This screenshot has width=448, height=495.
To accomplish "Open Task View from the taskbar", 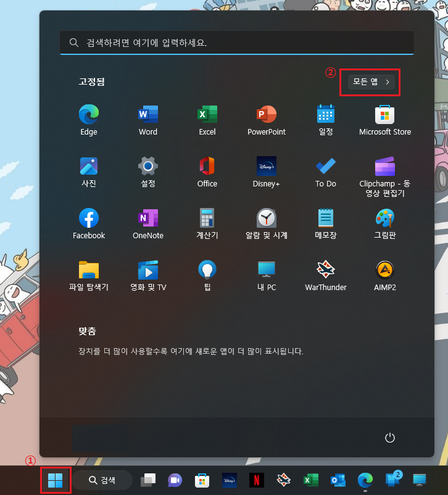I will click(x=147, y=480).
